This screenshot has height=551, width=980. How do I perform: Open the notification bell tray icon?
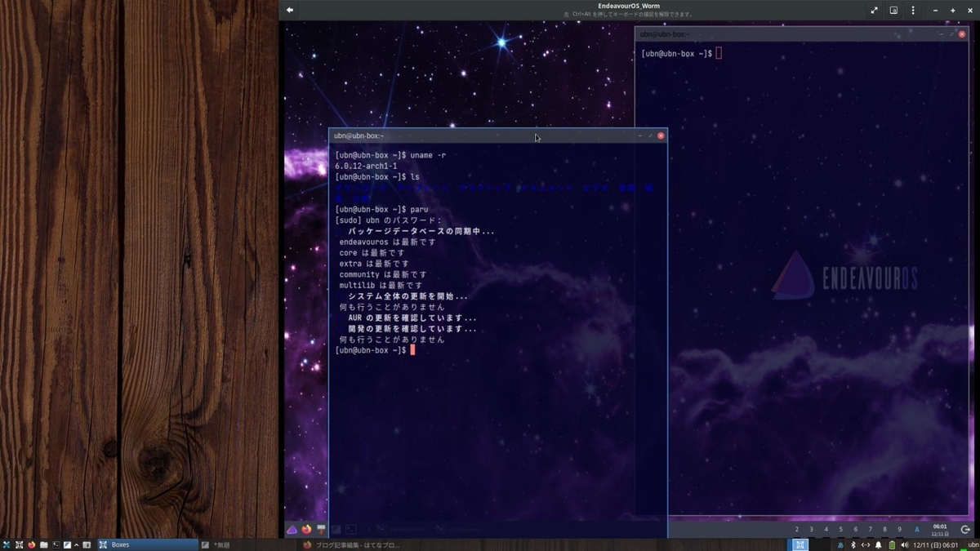click(x=878, y=545)
